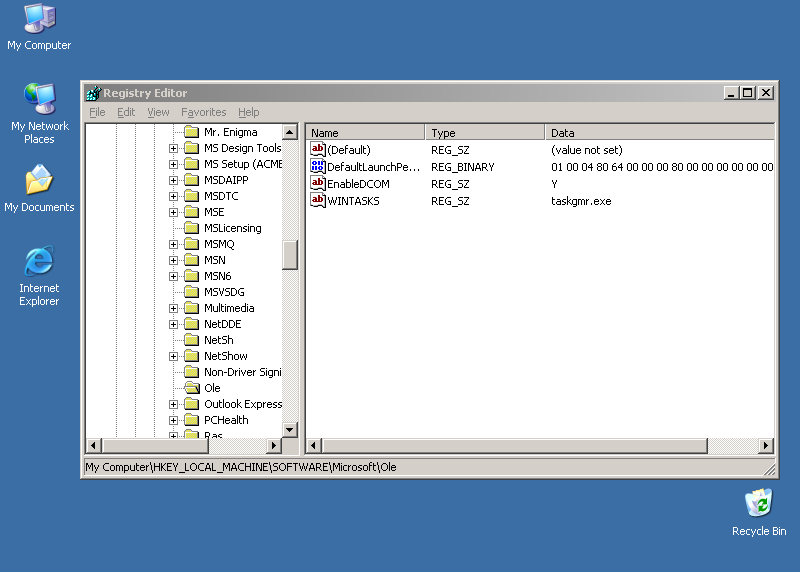Select the PCHealth key label

pyautogui.click(x=226, y=420)
